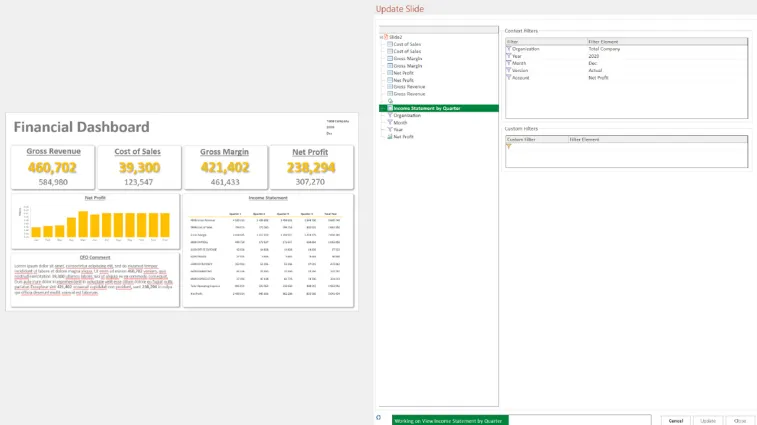757x425 pixels.
Task: Select the Year filter in slide tree
Action: coord(398,129)
